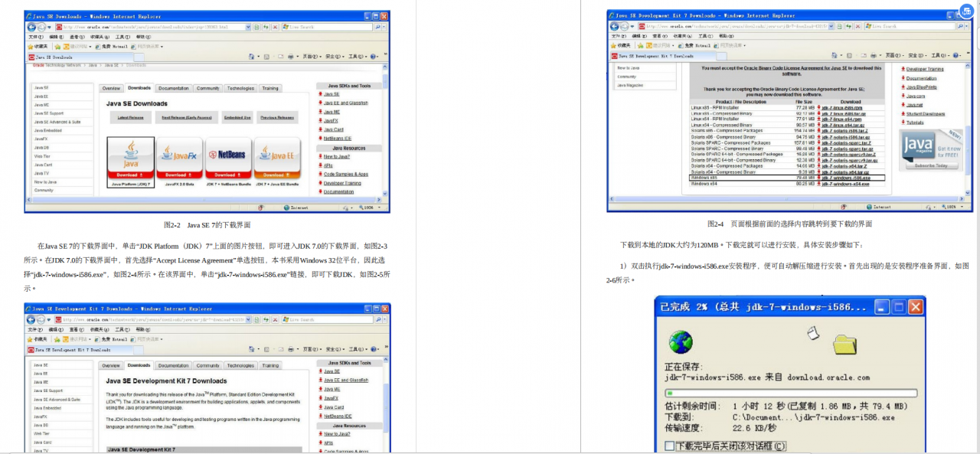This screenshot has width=980, height=454.
Task: Select Documentation tab in Figure 2-2 page
Action: [x=174, y=88]
